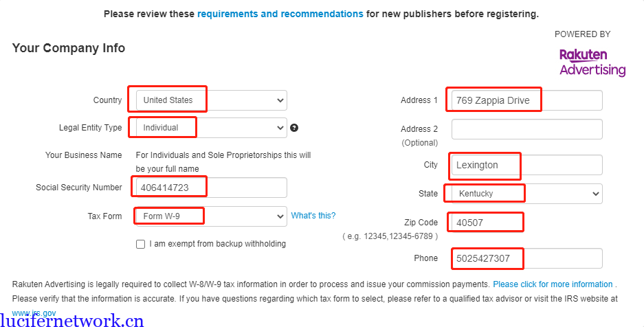Select the City input field
The height and width of the screenshot is (327, 644).
tap(526, 165)
